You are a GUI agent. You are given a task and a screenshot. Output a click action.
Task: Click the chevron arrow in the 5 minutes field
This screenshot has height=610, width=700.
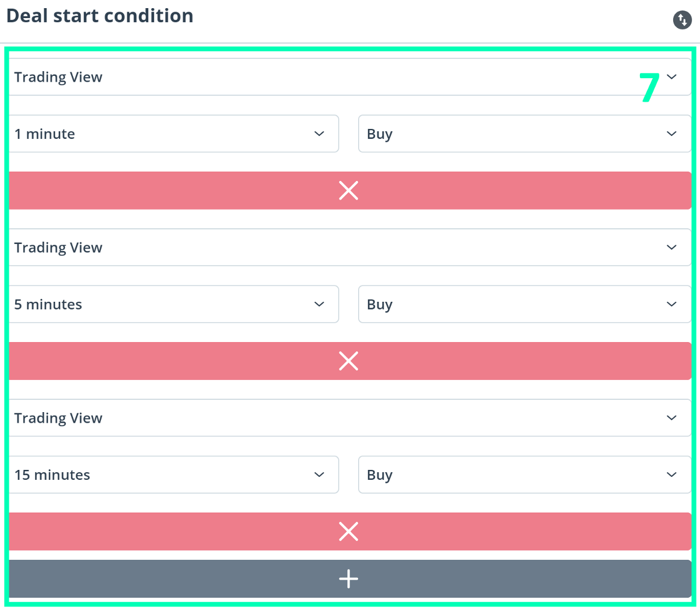pyautogui.click(x=319, y=304)
